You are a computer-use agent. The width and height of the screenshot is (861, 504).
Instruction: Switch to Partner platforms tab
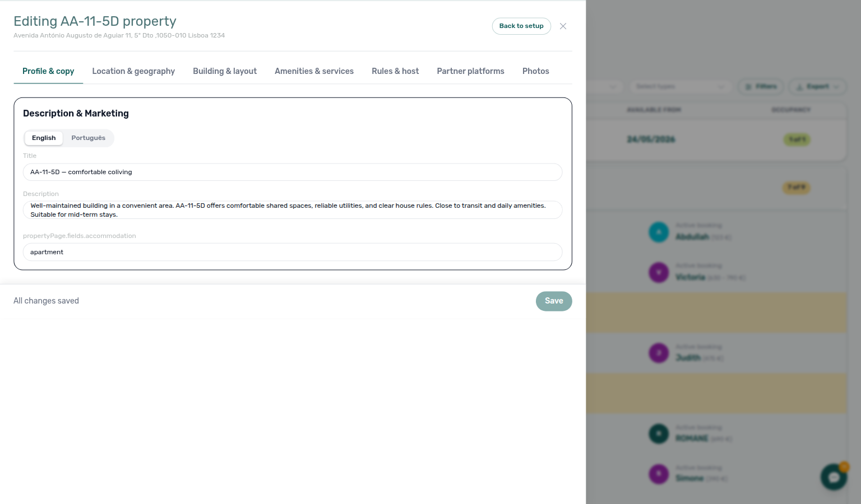(471, 71)
